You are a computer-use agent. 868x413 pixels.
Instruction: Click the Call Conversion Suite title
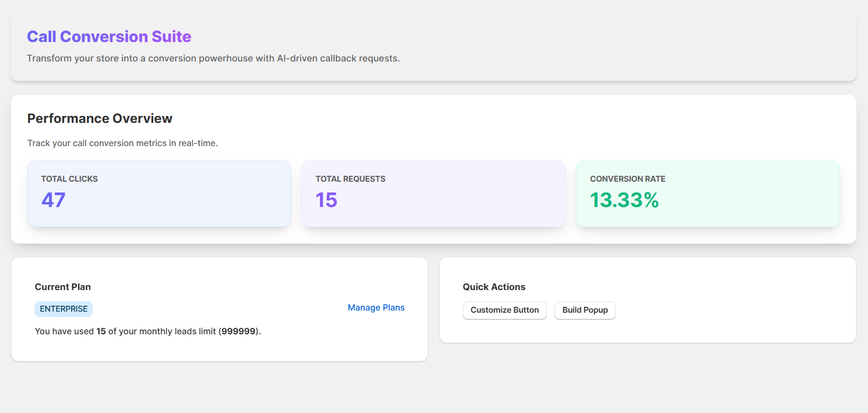click(109, 36)
